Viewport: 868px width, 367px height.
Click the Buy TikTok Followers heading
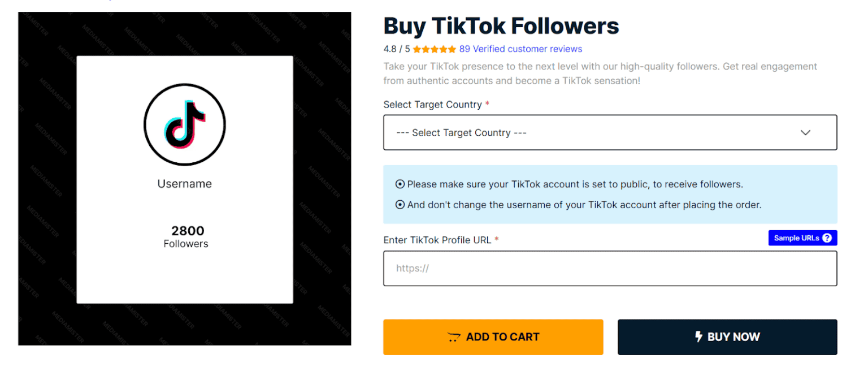coord(501,26)
